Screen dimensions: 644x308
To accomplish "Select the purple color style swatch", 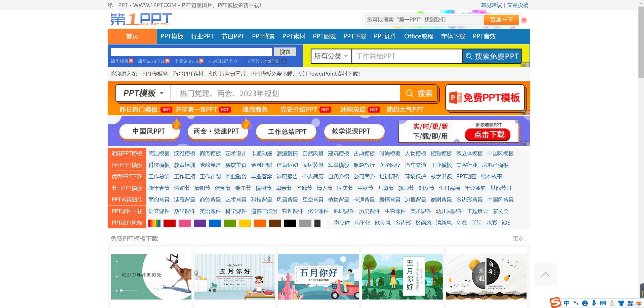I will [199, 223].
